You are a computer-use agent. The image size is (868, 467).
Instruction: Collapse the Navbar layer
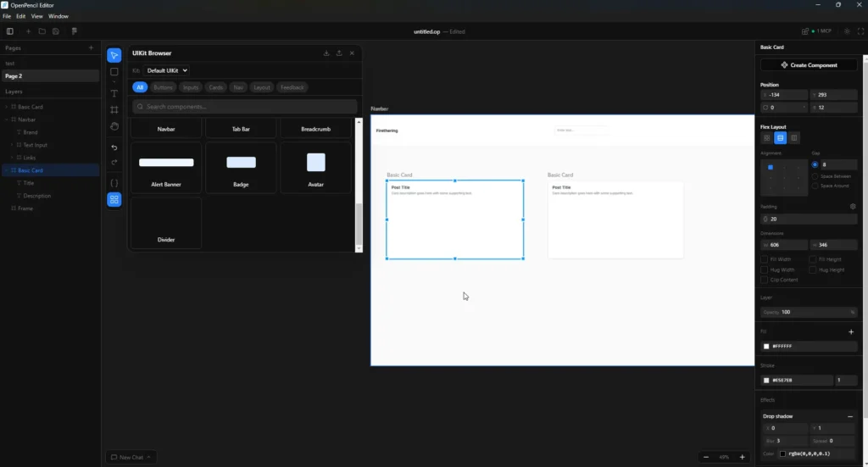[7, 120]
